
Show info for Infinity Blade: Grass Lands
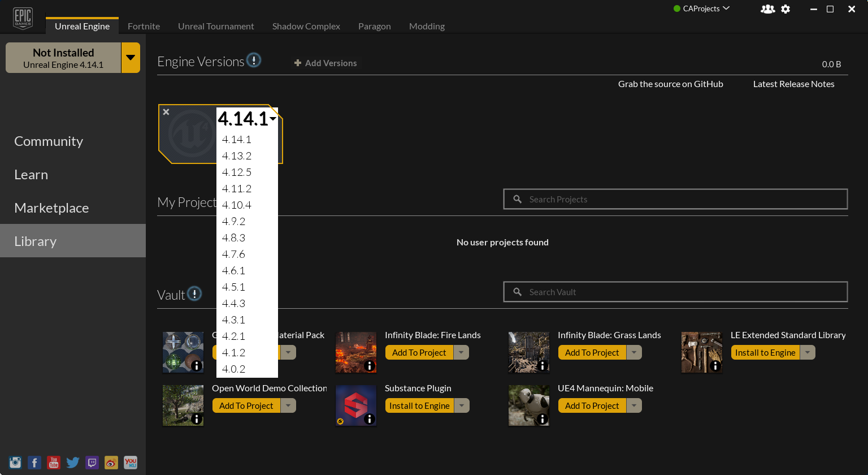pos(542,366)
